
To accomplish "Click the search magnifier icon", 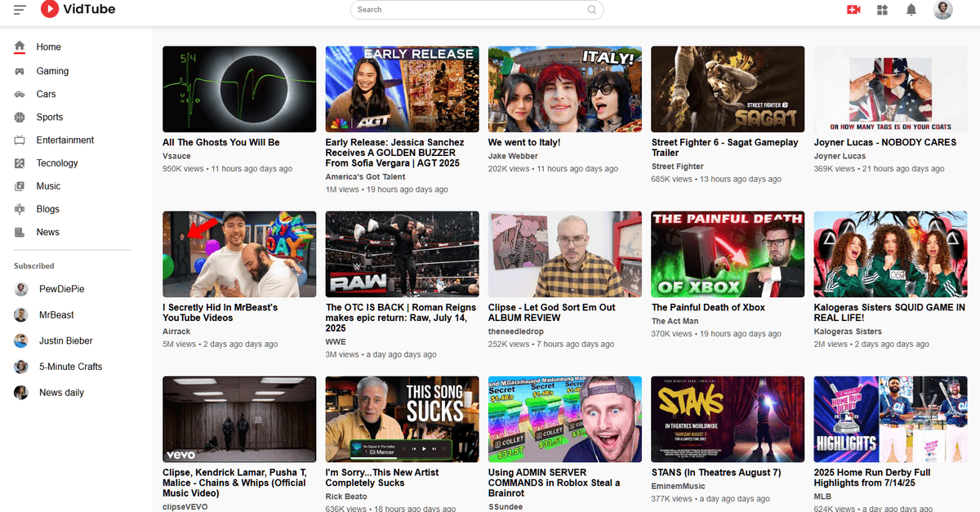I will [x=592, y=10].
